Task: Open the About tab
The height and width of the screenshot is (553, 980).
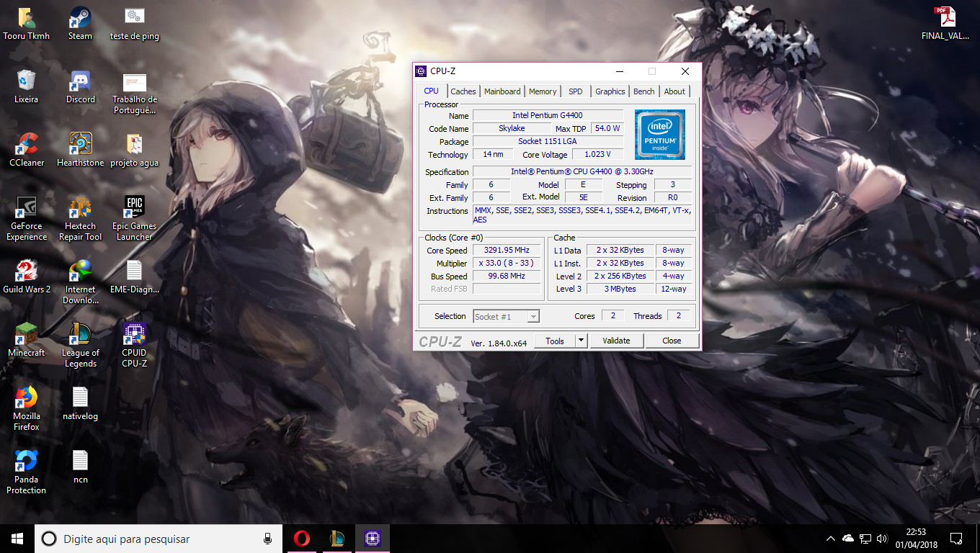Action: [674, 91]
